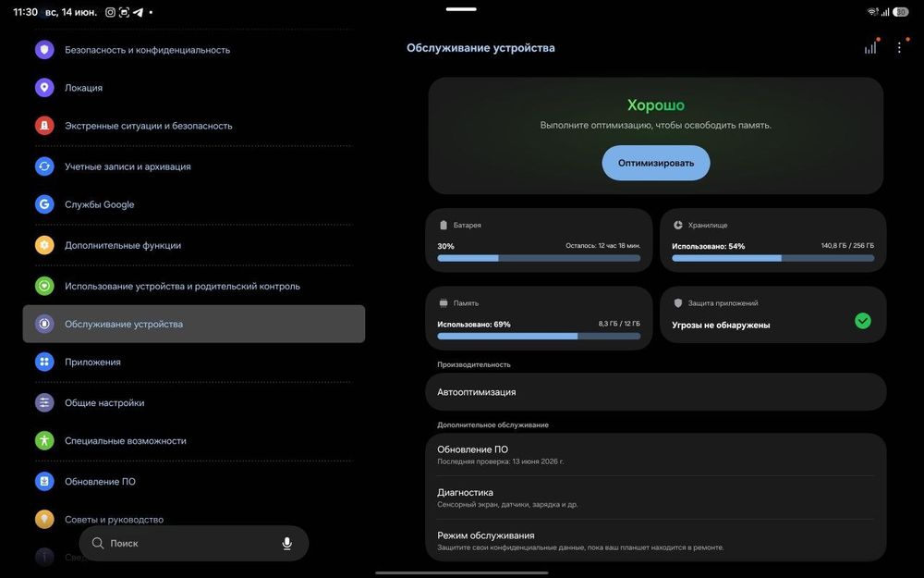This screenshot has height=578, width=924.
Task: Tap the pie icon in Хранилище card
Action: click(677, 225)
